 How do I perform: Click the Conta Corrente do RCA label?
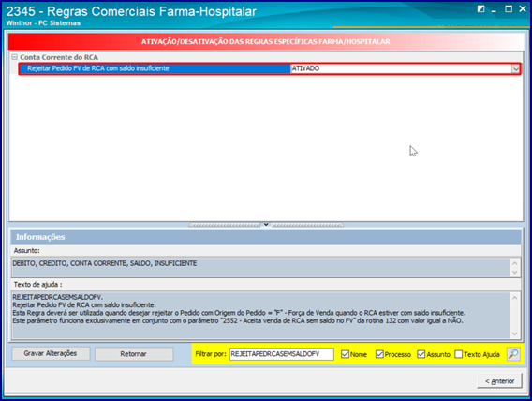click(x=59, y=57)
